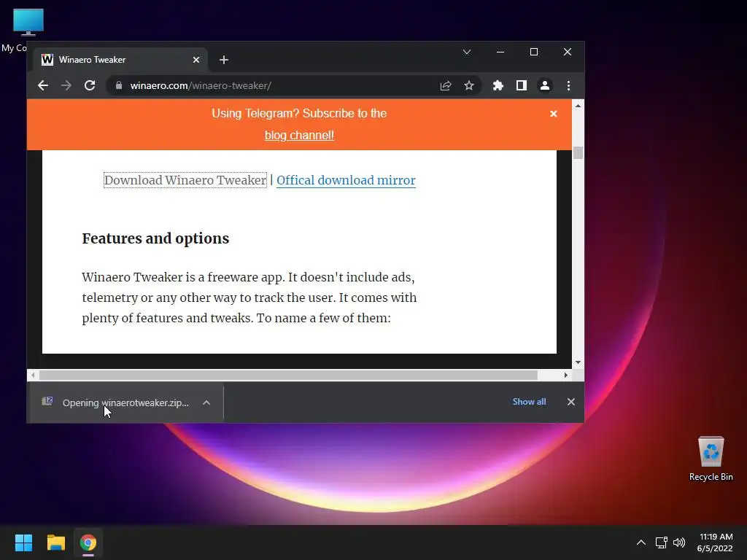Viewport: 747px width, 560px height.
Task: Open Chrome's three-dot menu
Action: click(x=568, y=86)
